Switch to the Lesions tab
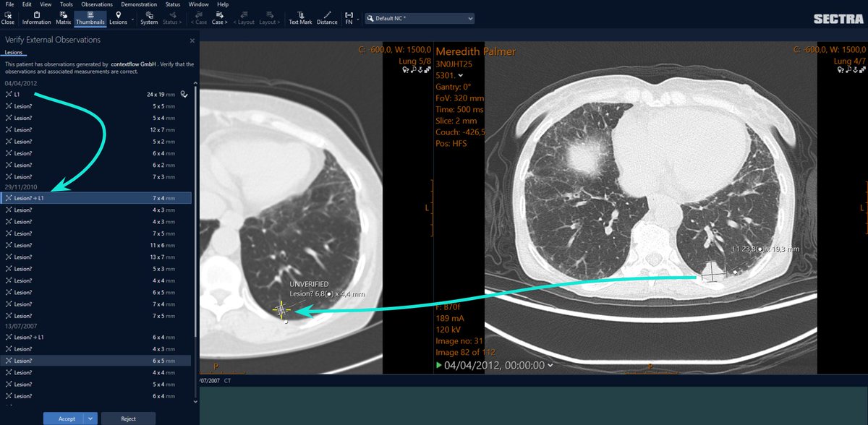This screenshot has height=425, width=868. click(14, 53)
